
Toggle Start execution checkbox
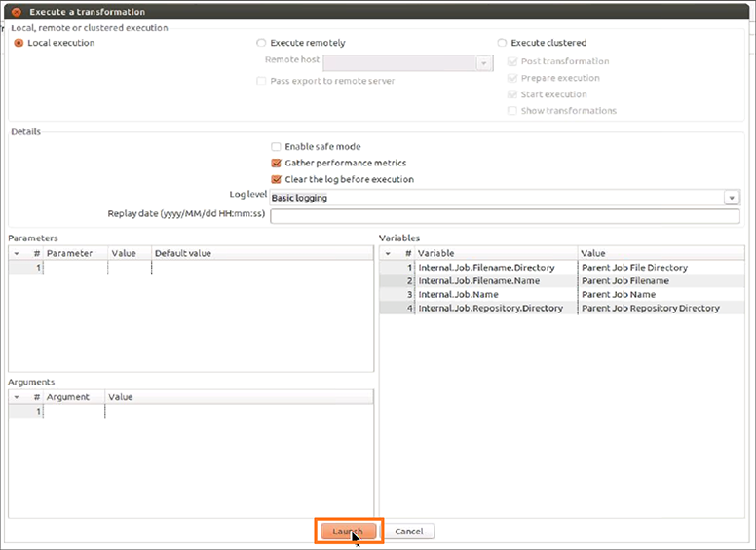[x=512, y=94]
